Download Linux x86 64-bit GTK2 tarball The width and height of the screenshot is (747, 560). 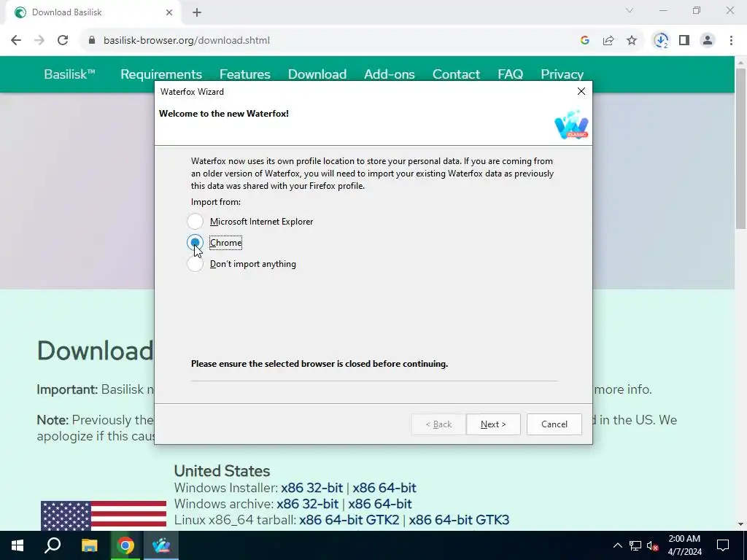click(x=349, y=520)
